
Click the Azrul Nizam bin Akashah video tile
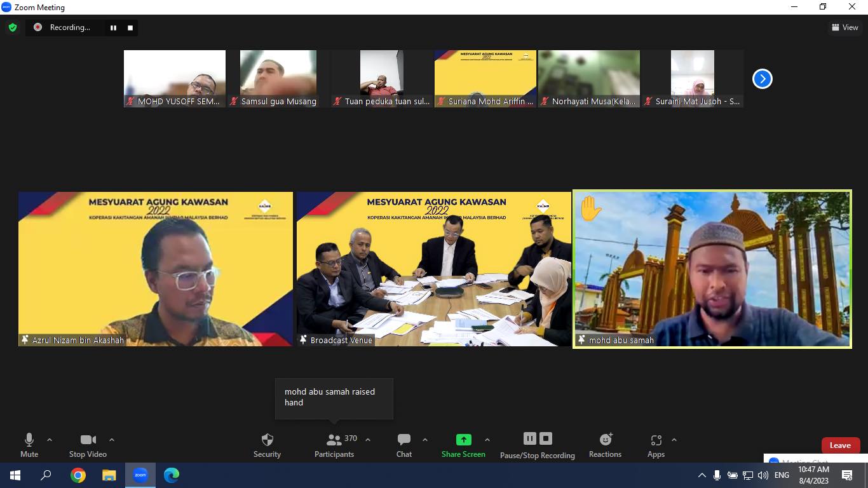coord(156,269)
